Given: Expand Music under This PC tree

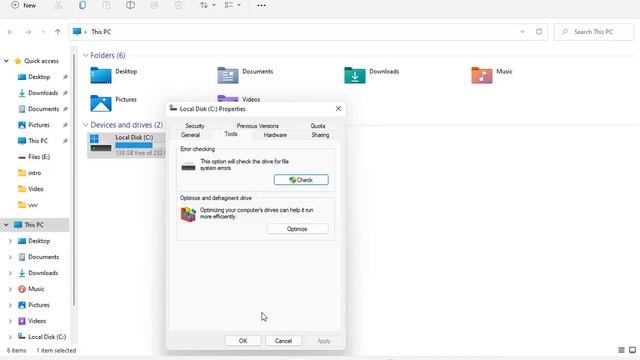Looking at the screenshot, I should [10, 289].
